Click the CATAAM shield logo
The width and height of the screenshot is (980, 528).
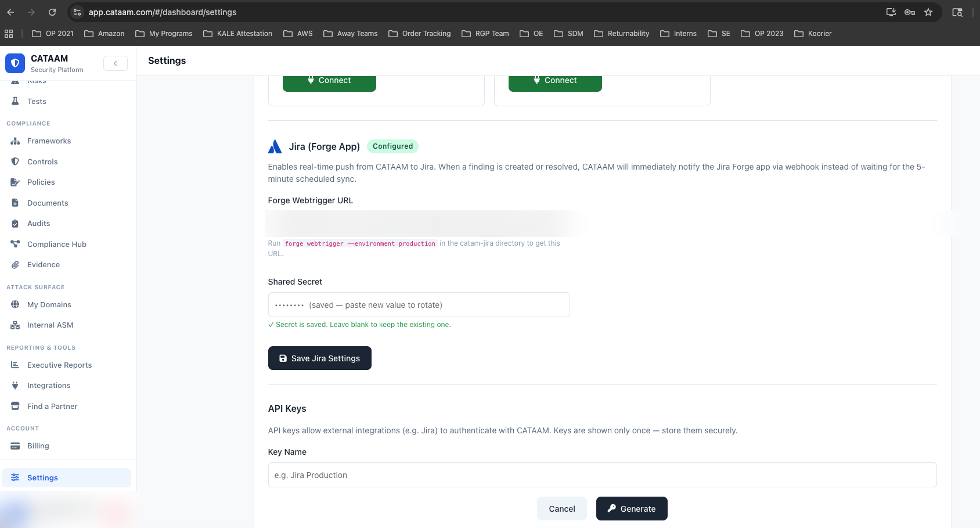[15, 63]
